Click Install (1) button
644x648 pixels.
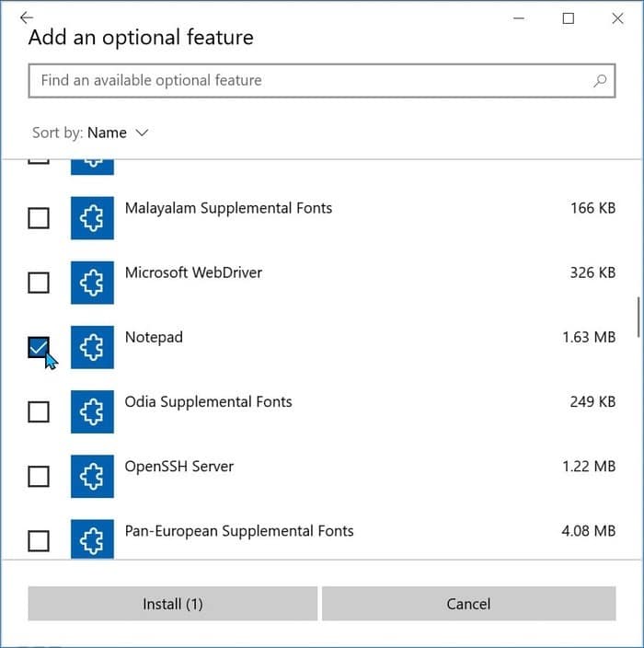click(173, 604)
